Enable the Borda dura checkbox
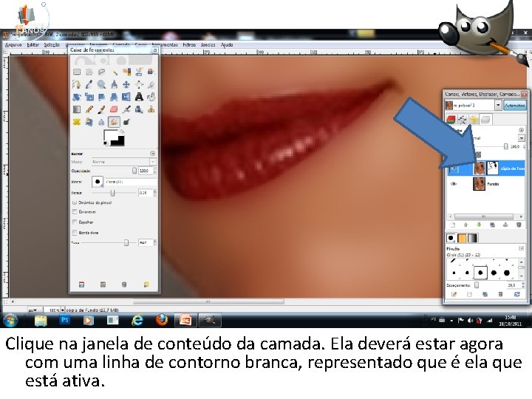Screen dimensions: 532x399 pos(75,233)
